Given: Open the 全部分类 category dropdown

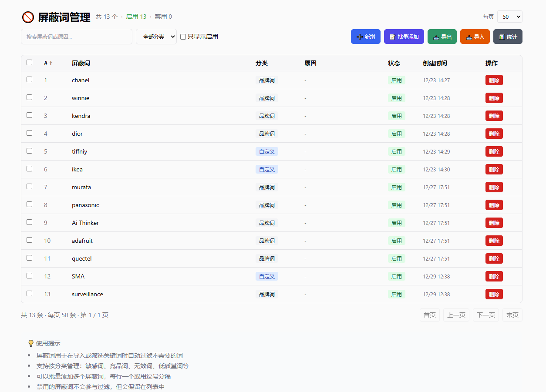Looking at the screenshot, I should (156, 37).
